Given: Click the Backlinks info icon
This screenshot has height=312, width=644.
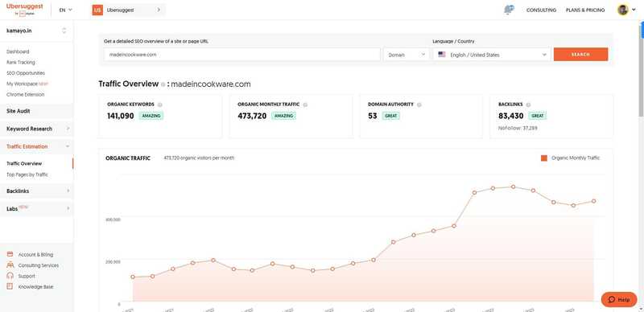Looking at the screenshot, I should point(528,105).
